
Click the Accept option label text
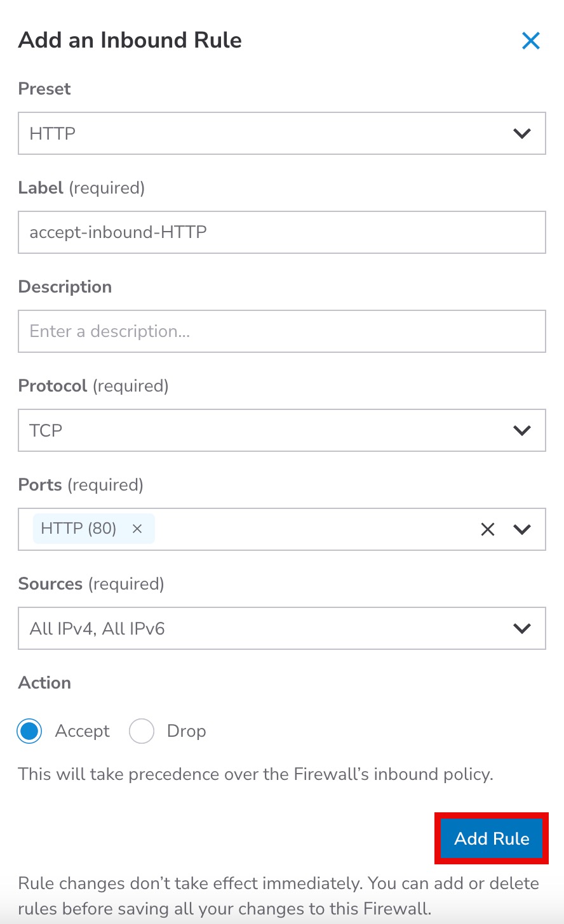tap(82, 731)
